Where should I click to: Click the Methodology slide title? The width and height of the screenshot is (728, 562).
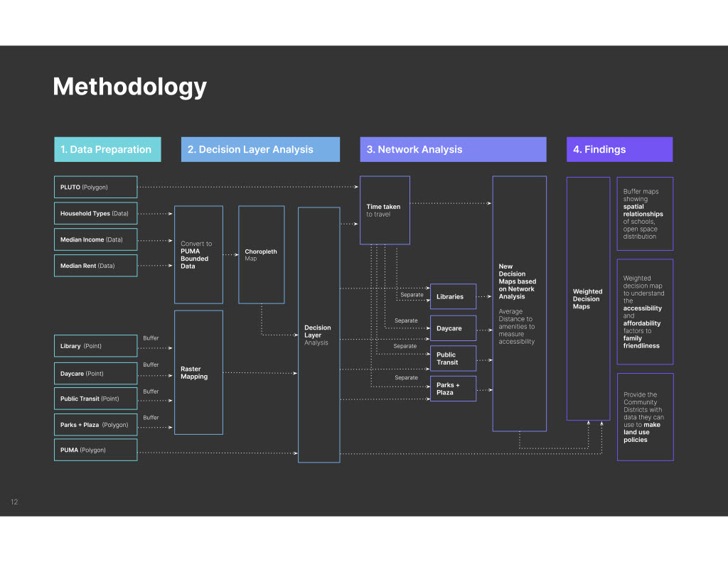point(129,87)
